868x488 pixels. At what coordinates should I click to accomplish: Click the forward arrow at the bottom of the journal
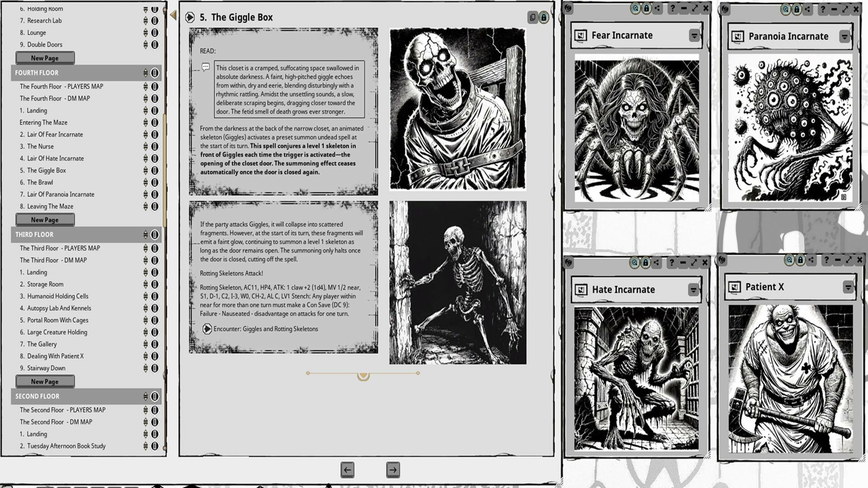click(x=393, y=469)
